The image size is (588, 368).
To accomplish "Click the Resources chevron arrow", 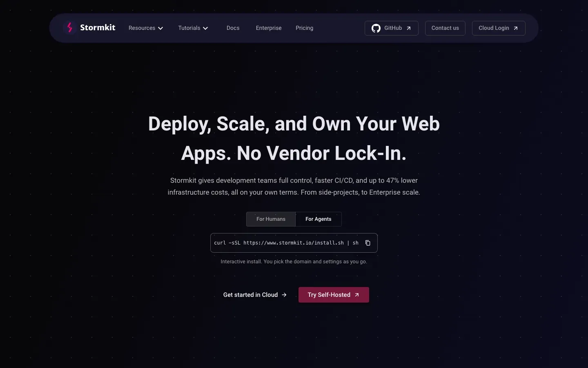I will point(160,28).
